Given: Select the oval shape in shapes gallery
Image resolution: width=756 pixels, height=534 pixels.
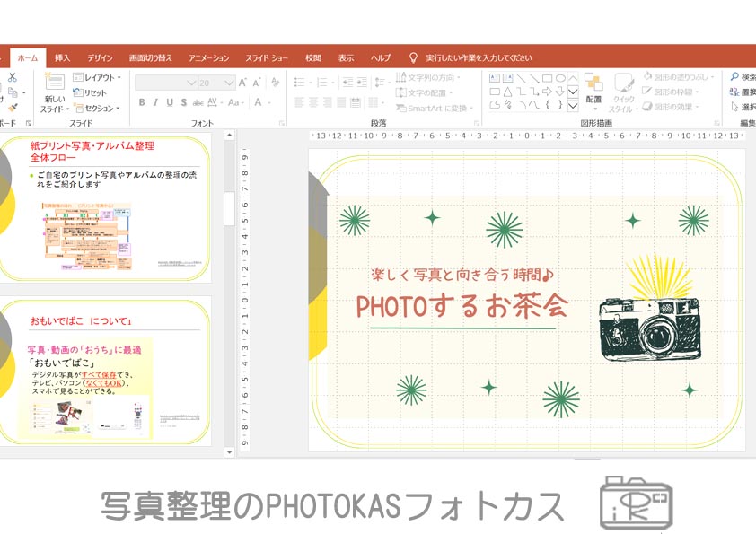Looking at the screenshot, I should 560,78.
